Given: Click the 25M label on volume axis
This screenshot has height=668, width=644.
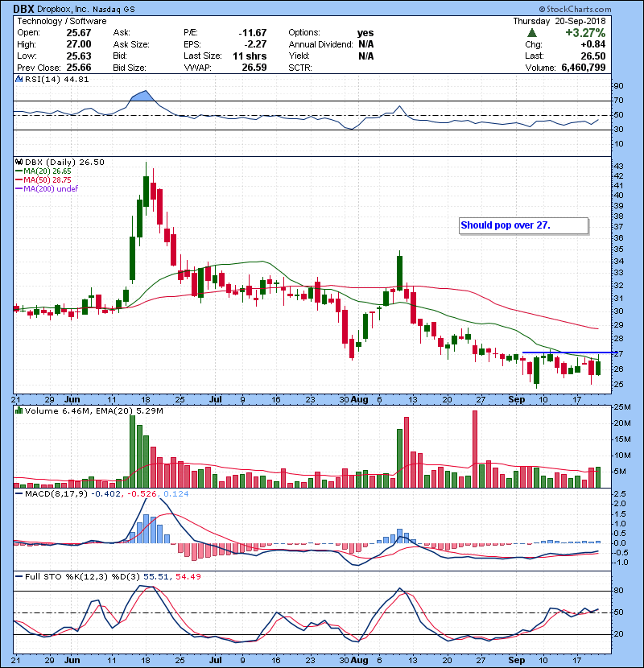Looking at the screenshot, I should tap(622, 407).
